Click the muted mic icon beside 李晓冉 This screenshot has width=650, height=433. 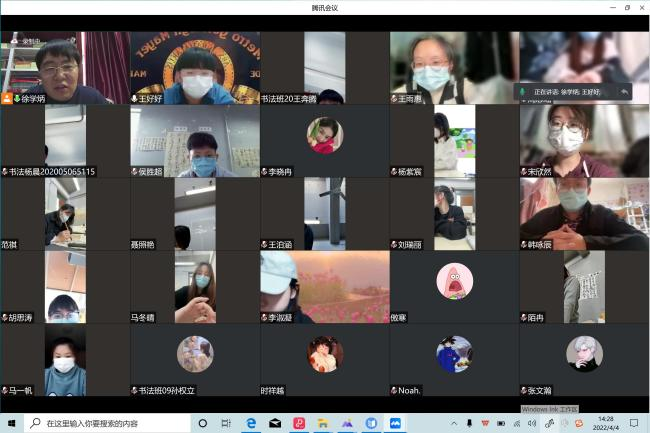click(264, 172)
